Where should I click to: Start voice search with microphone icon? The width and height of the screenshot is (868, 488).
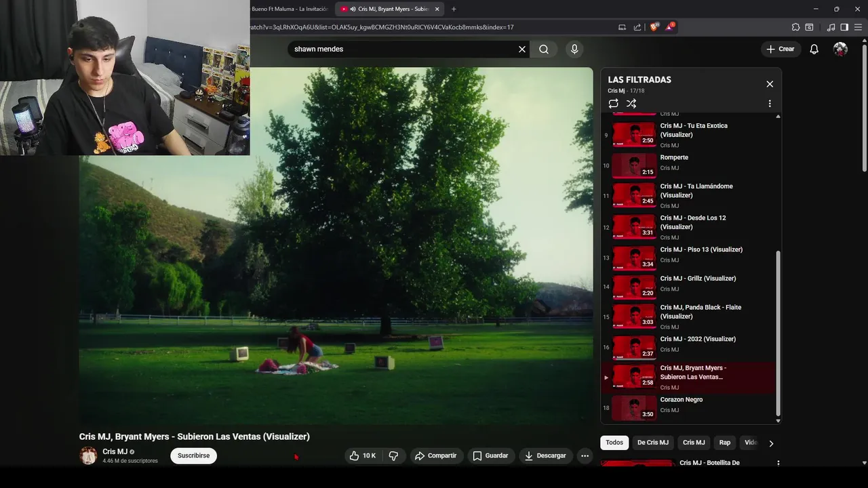574,49
